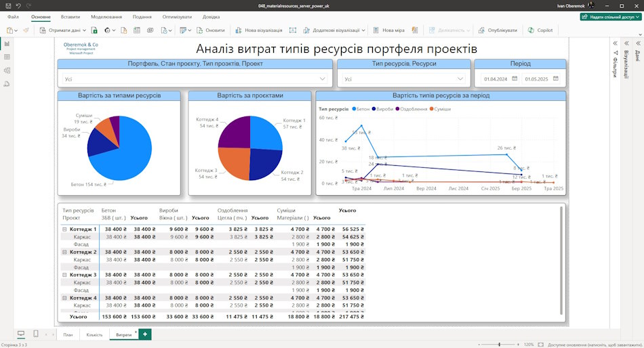Image resolution: width=644 pixels, height=348 pixels.
Task: Click the enter data table icon
Action: pos(137,30)
